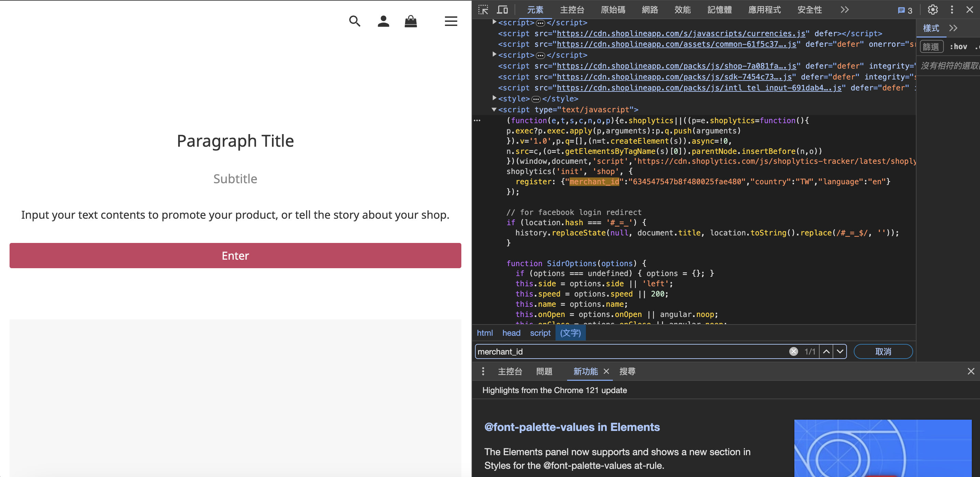Clear the merchant_id search field

click(x=794, y=351)
